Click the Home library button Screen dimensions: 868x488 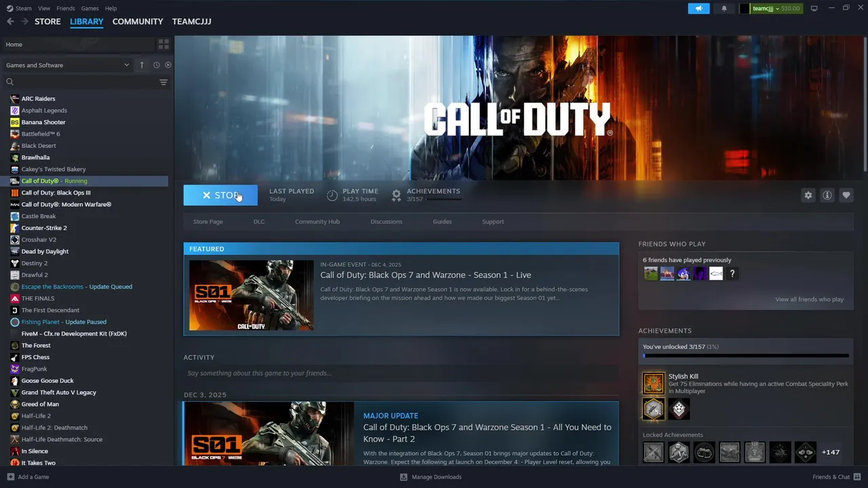click(x=77, y=44)
